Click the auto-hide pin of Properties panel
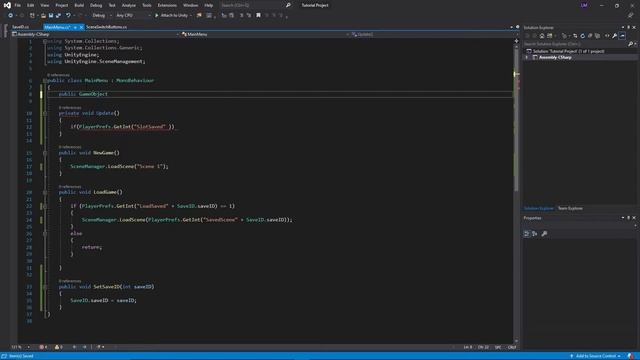640x360 pixels. click(628, 218)
